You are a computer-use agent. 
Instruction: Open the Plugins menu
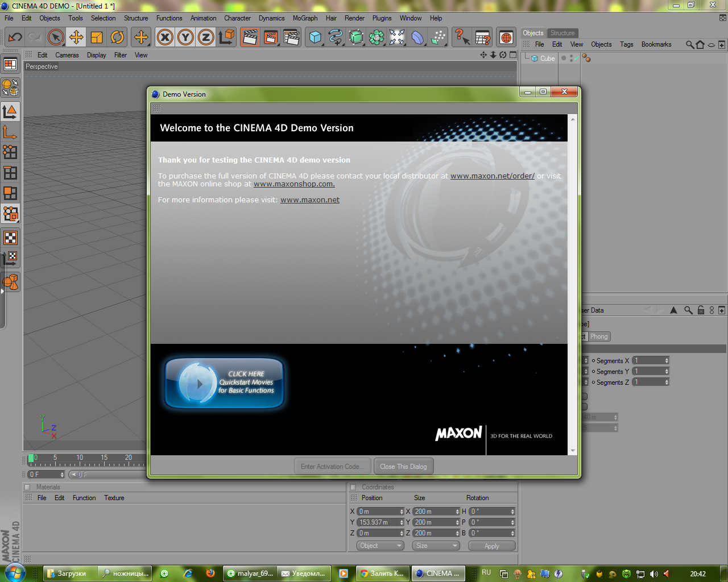point(382,18)
